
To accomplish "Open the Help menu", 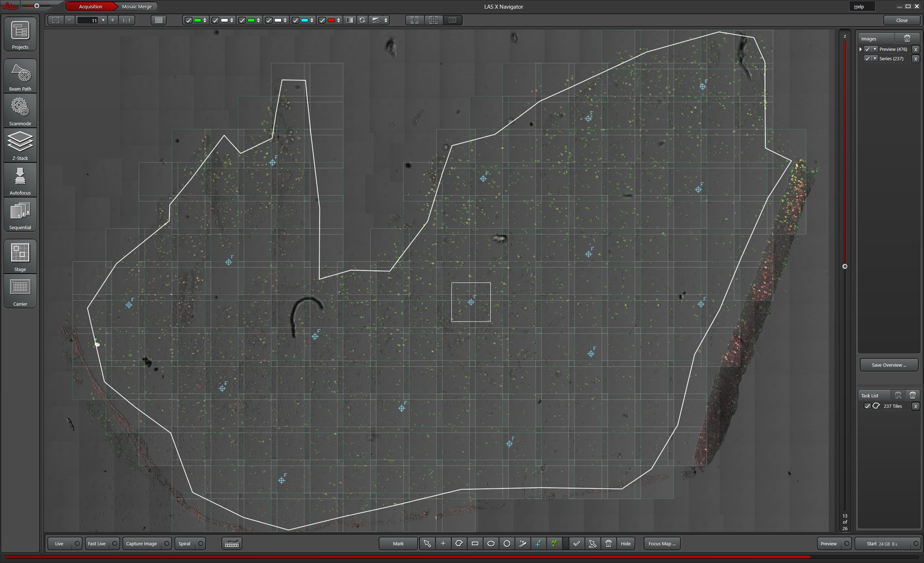I will point(859,7).
